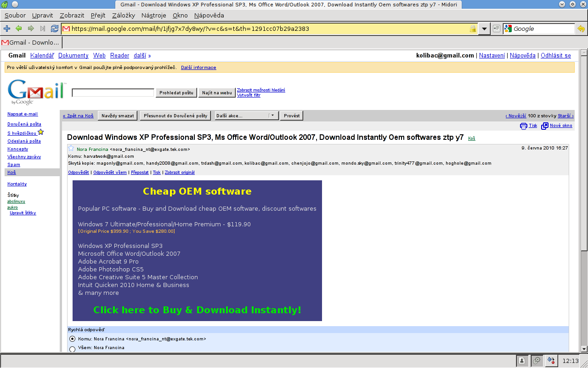
Task: Click the yellow undo arrow beside search box
Action: click(581, 29)
